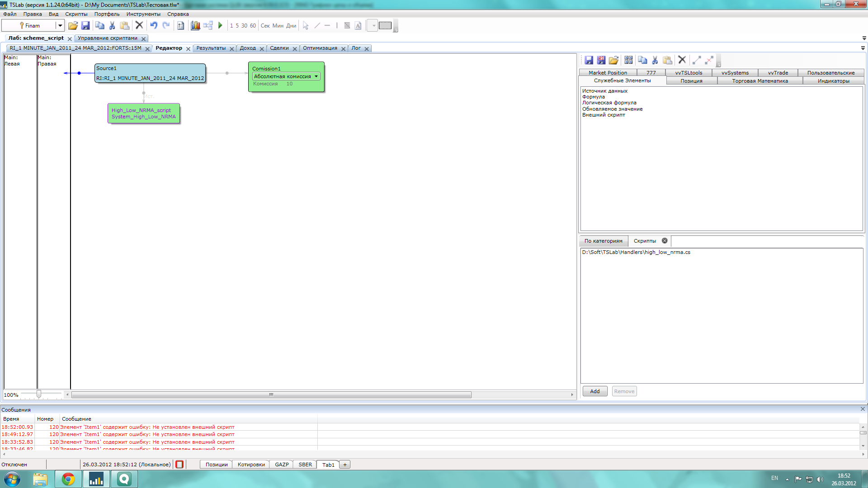Click the black X delete icon in editor toolbar
This screenshot has width=868, height=488.
coord(682,60)
